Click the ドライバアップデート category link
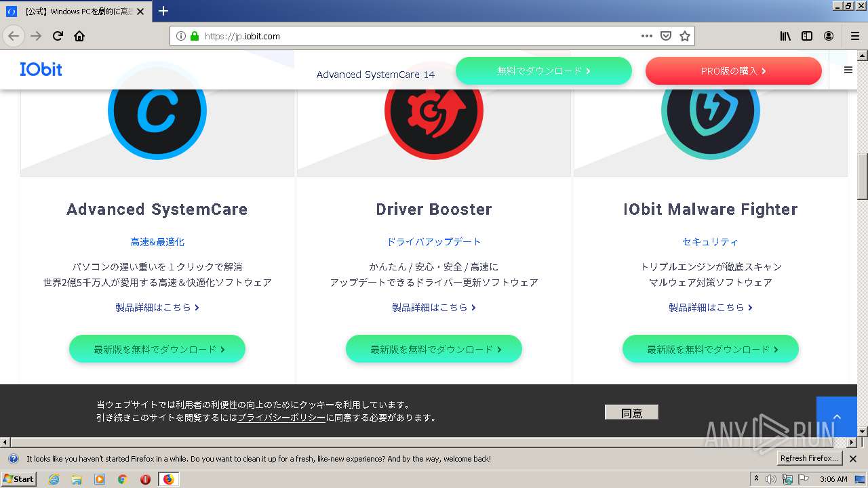 coord(434,242)
